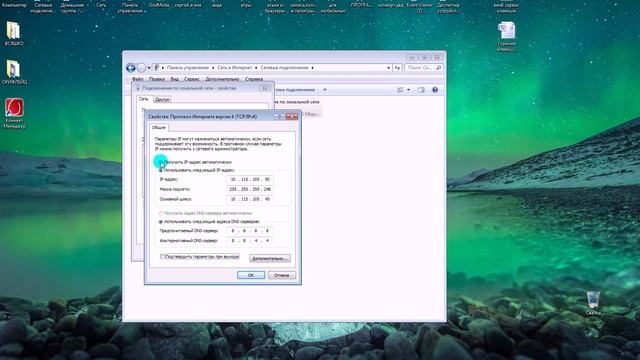Click the Сетевые подключения breadcrumb
The image size is (640, 360).
(284, 68)
